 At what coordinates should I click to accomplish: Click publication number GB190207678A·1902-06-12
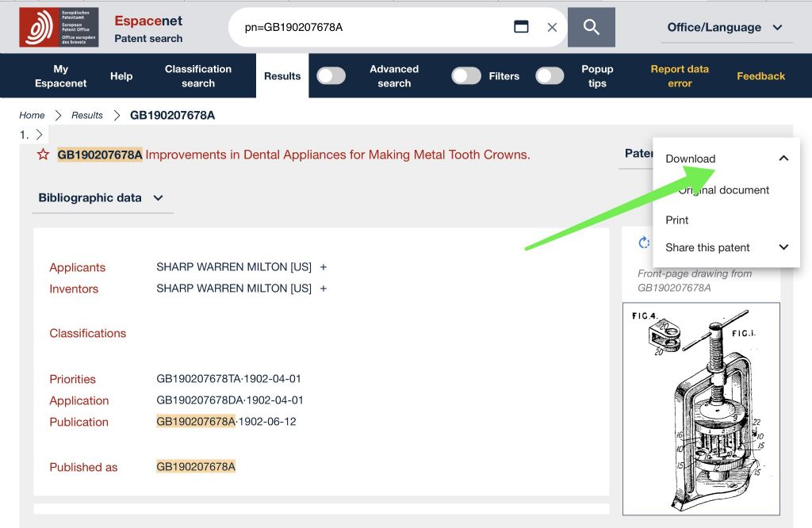tap(226, 421)
